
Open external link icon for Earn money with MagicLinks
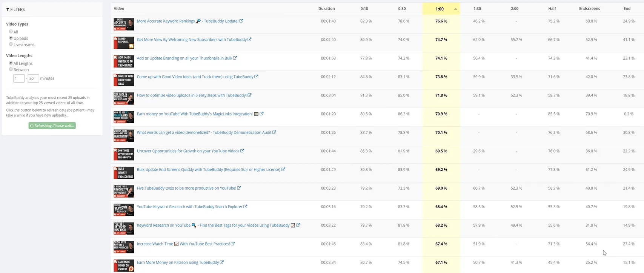pyautogui.click(x=261, y=114)
